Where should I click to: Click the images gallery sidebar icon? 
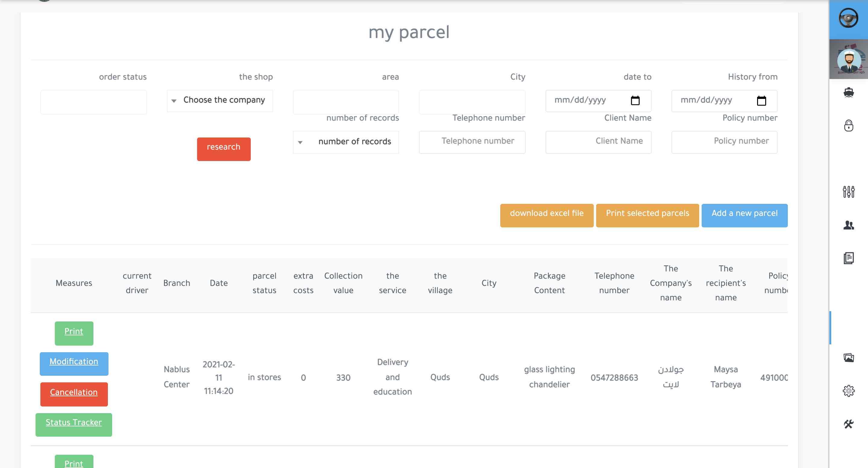click(848, 357)
